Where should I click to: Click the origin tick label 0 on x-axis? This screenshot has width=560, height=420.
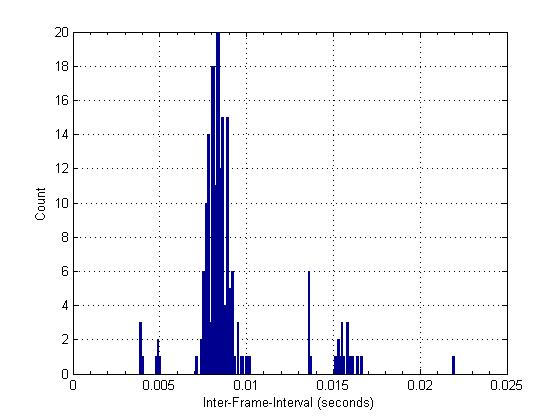(x=73, y=385)
